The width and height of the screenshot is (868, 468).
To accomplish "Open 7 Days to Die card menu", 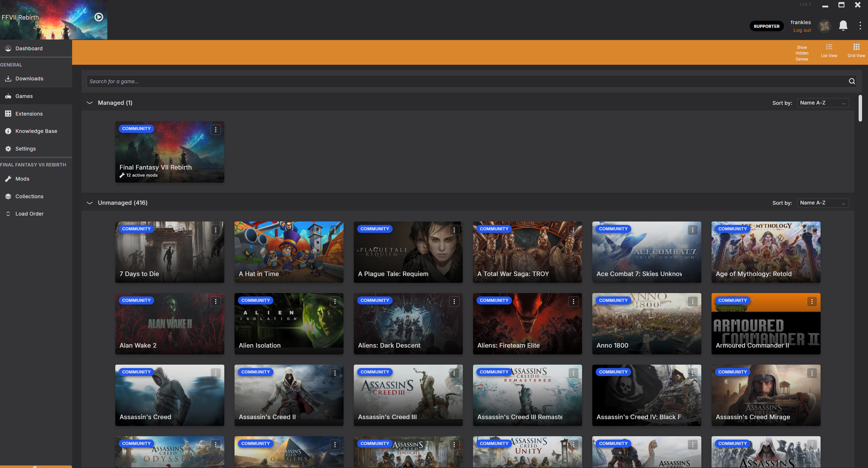I will tap(216, 230).
